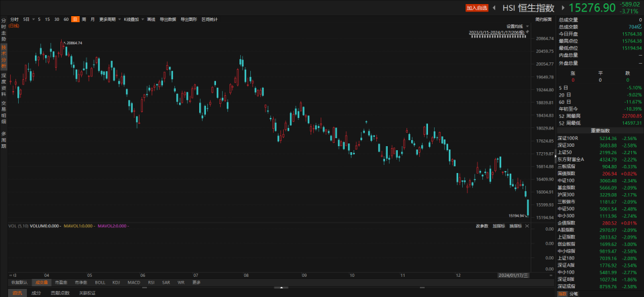
Task: Click 恢复默认 to reset indicators
Action: (x=19, y=282)
